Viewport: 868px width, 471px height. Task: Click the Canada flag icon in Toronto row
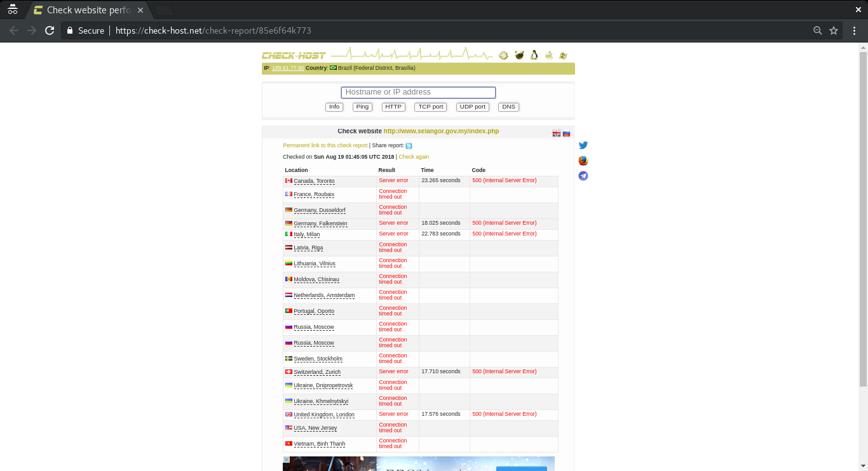pyautogui.click(x=288, y=181)
